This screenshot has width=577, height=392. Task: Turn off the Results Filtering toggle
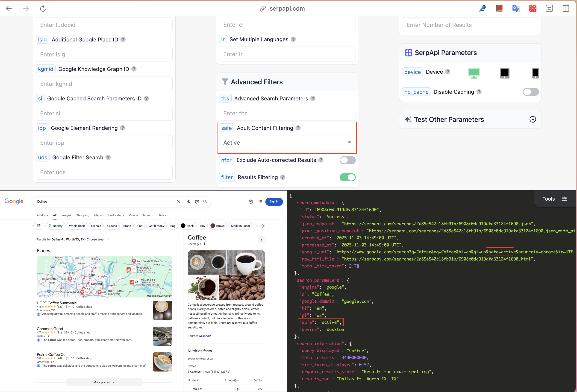347,177
